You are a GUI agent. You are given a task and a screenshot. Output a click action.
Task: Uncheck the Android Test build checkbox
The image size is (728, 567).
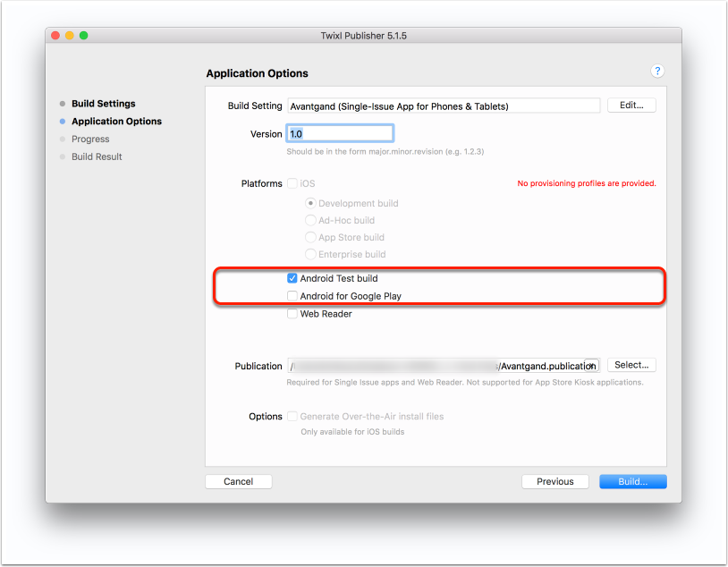[292, 278]
